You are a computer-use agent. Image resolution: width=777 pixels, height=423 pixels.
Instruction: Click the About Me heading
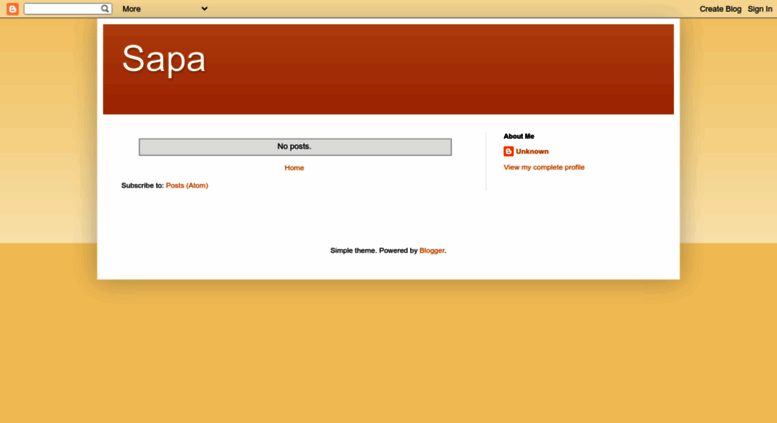pos(519,136)
